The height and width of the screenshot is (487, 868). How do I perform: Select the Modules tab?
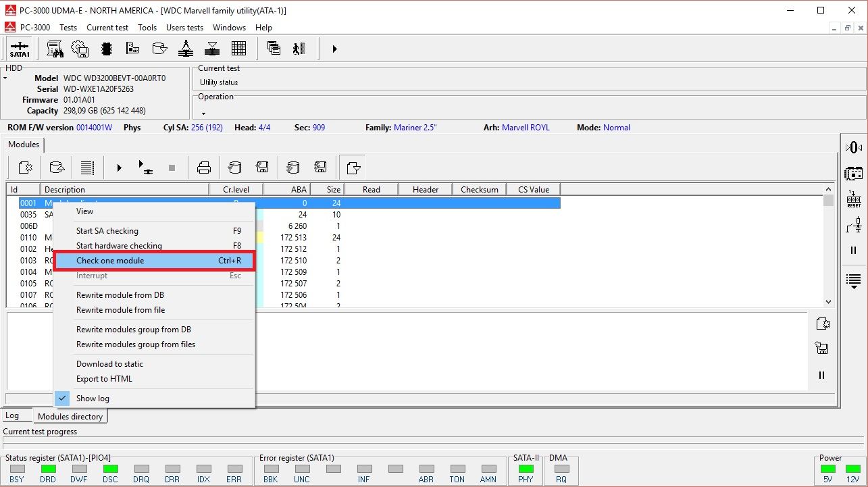coord(24,145)
